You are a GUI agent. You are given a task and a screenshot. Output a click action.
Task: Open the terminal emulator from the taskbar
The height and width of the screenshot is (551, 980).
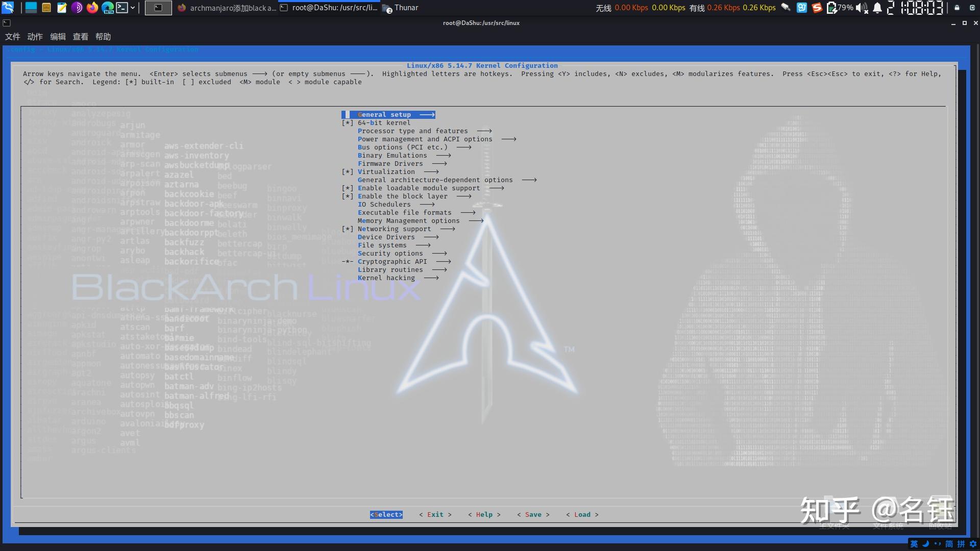pos(122,8)
